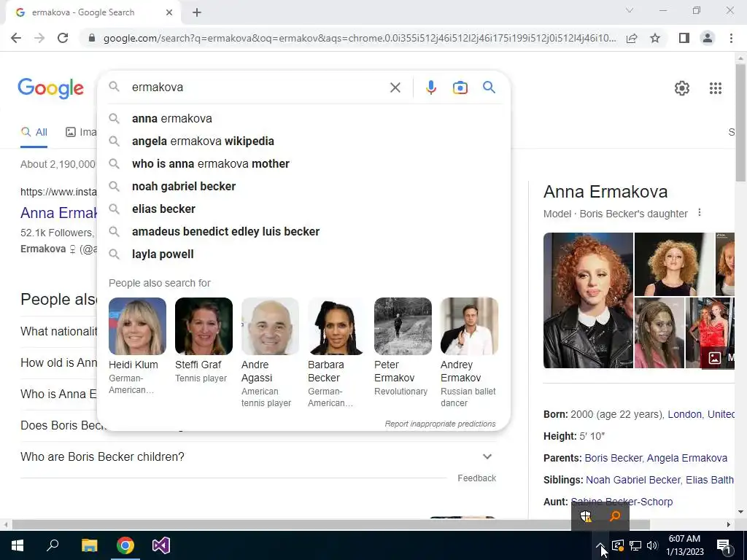
Task: Open the Chrome side panel
Action: pyautogui.click(x=684, y=38)
